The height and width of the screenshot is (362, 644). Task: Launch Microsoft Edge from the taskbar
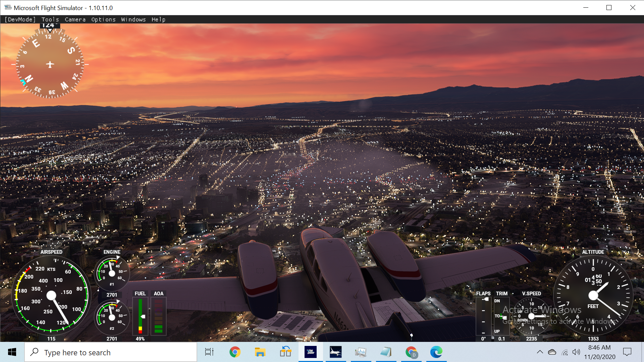pos(436,352)
